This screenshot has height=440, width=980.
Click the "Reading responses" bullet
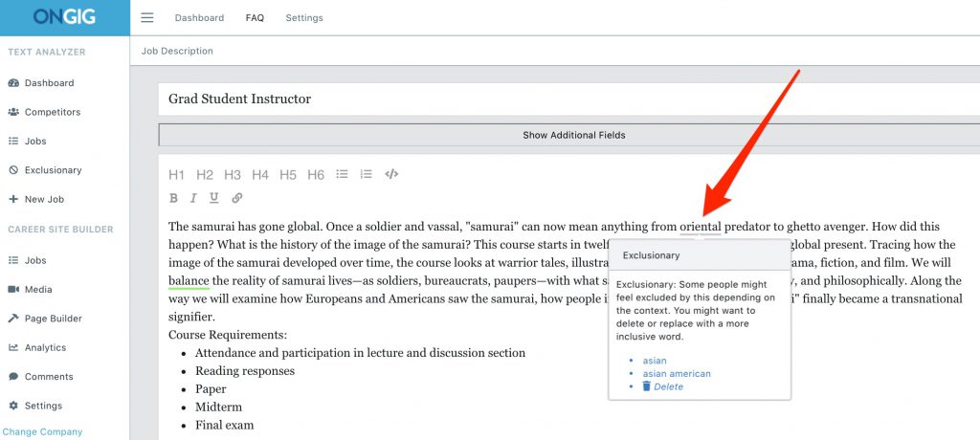245,371
